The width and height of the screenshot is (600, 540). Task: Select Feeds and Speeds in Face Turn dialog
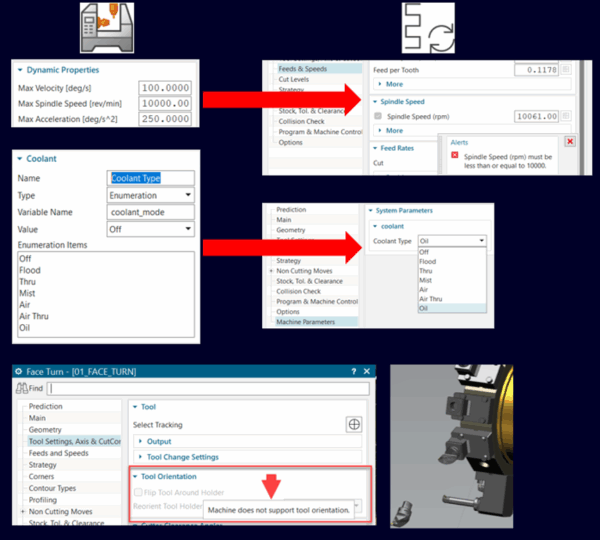[x=57, y=453]
